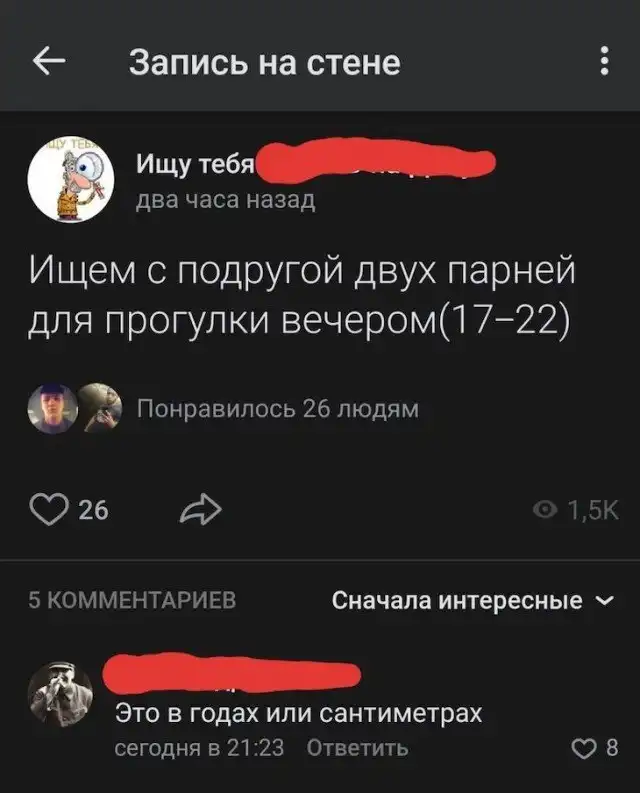Image resolution: width=640 pixels, height=793 pixels.
Task: Share the post using the arrow icon
Action: 201,509
